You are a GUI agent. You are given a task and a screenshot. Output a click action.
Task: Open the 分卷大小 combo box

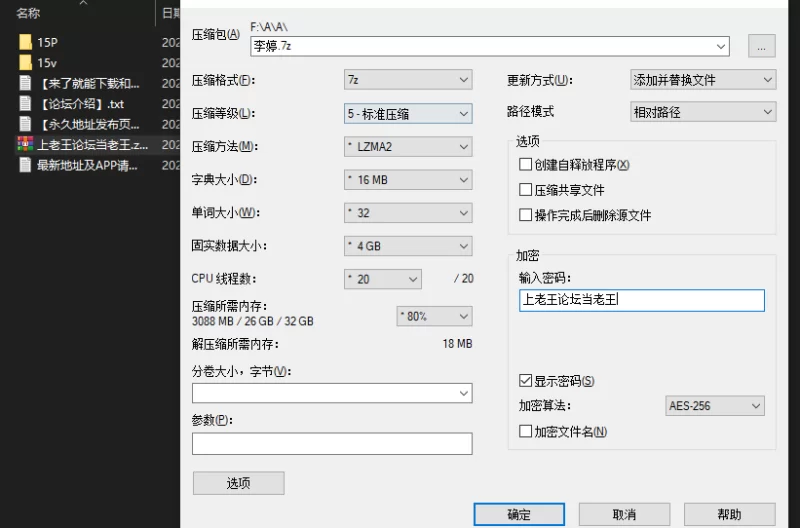(332, 393)
